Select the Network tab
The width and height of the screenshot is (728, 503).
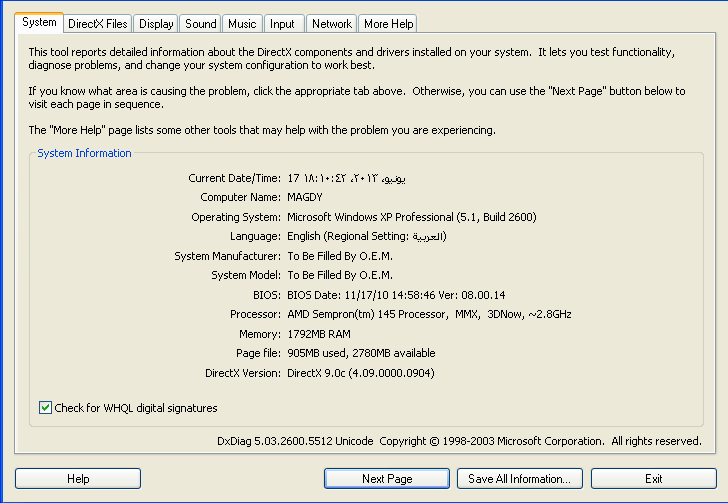[x=332, y=24]
